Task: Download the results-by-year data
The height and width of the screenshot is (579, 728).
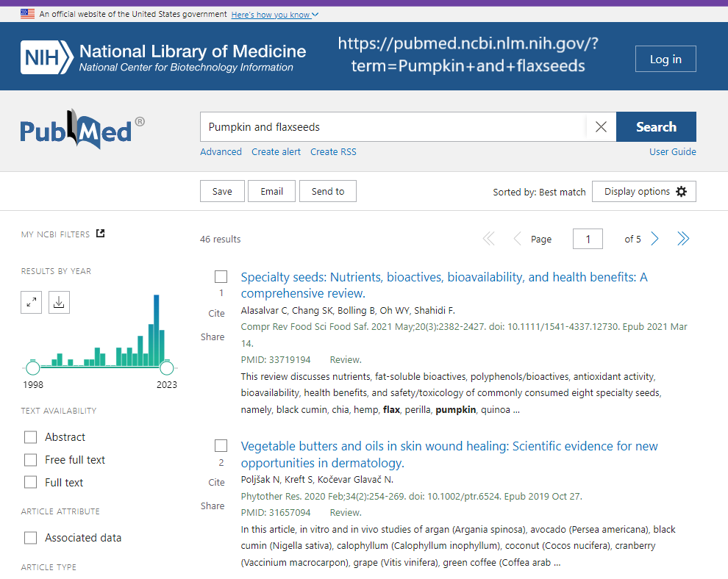Action: tap(59, 303)
